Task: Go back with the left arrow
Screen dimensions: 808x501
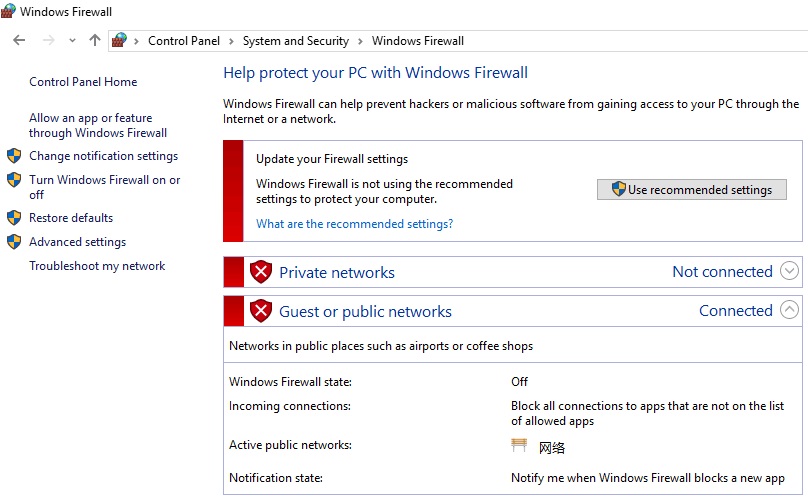Action: click(x=19, y=40)
